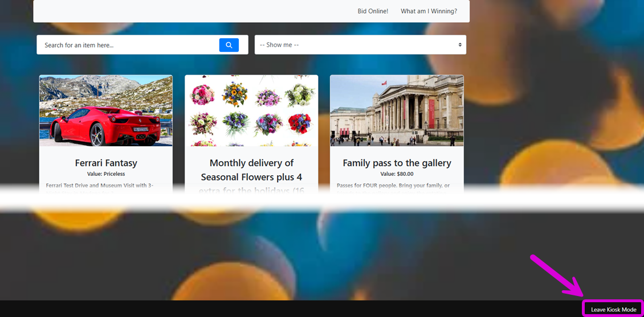The image size is (644, 317).
Task: Click the up-down arrows on Show me selector
Action: pos(460,45)
